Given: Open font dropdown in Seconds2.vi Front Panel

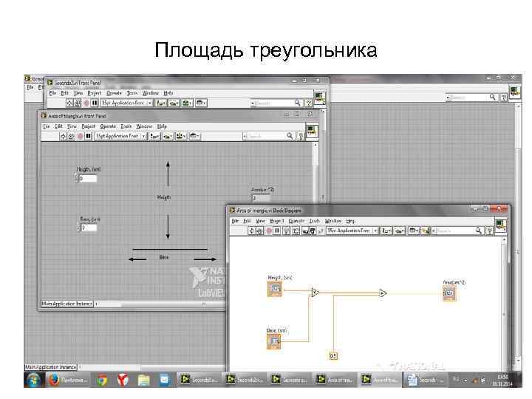Looking at the screenshot, I should tap(127, 103).
